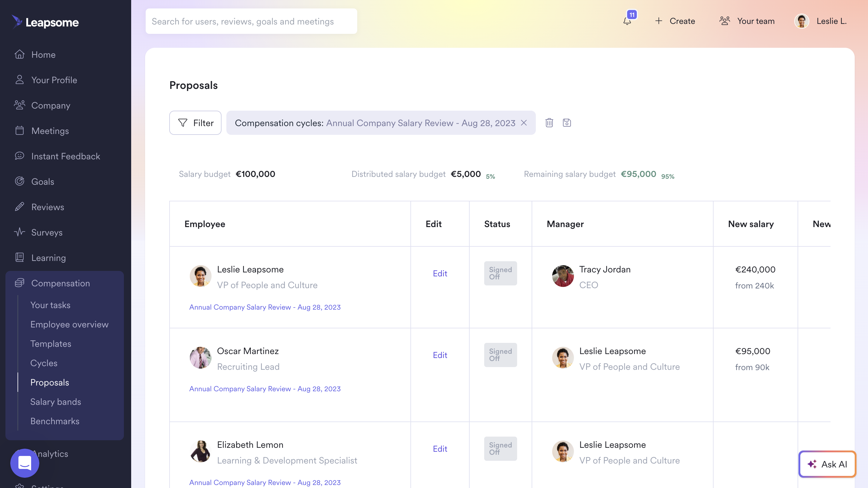Click the Leapsome logo

pyautogui.click(x=45, y=22)
